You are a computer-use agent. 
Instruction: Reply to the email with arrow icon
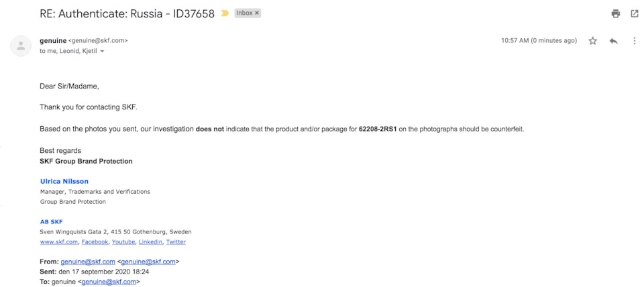point(614,41)
